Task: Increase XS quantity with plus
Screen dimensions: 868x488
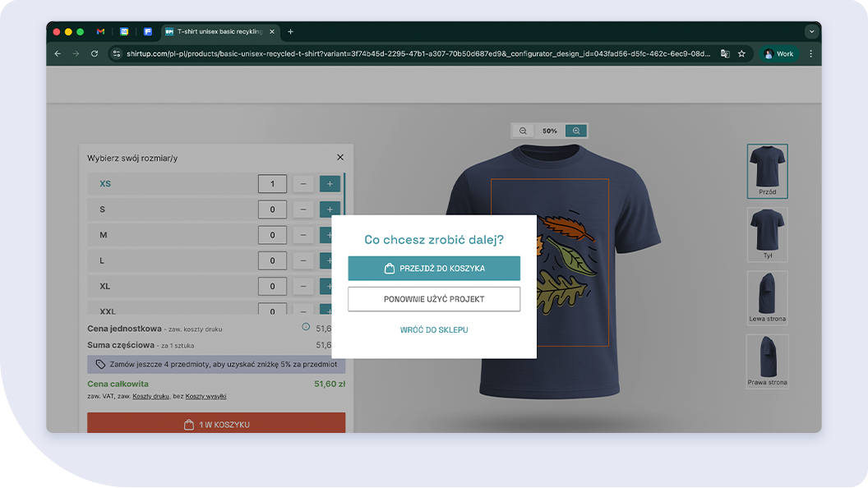Action: 330,184
